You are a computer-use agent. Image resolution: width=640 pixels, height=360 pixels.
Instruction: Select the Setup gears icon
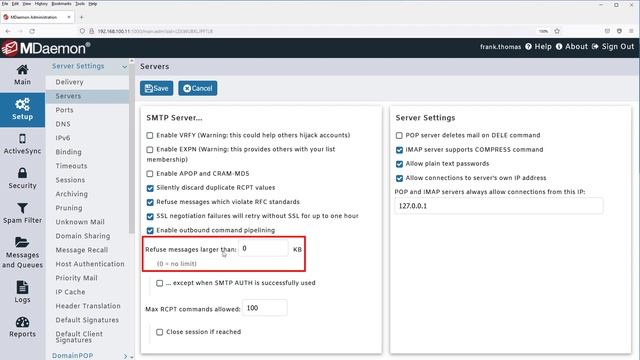(22, 104)
